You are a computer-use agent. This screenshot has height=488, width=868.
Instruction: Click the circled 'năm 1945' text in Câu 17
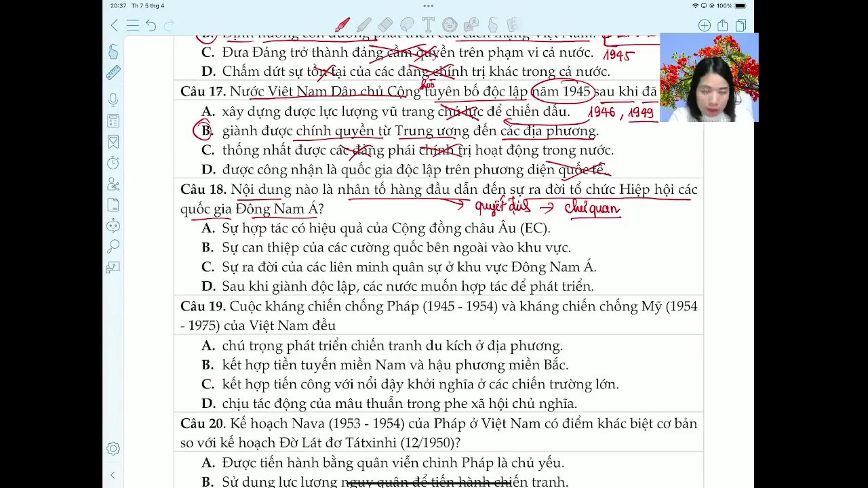[562, 91]
